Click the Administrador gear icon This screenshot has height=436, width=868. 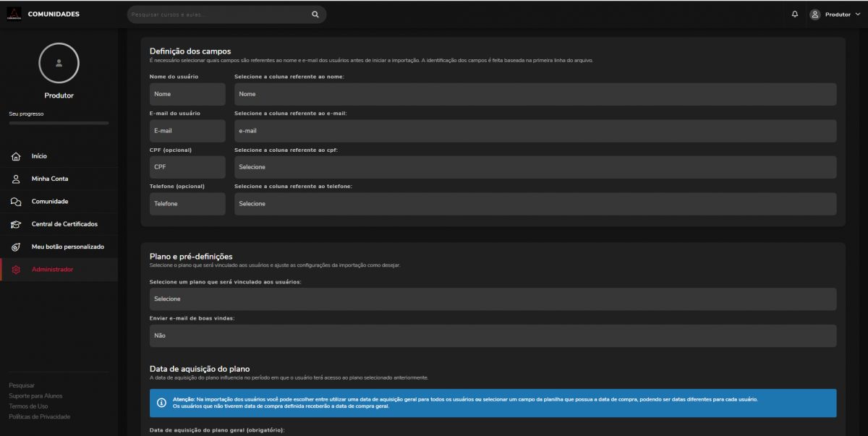[16, 270]
